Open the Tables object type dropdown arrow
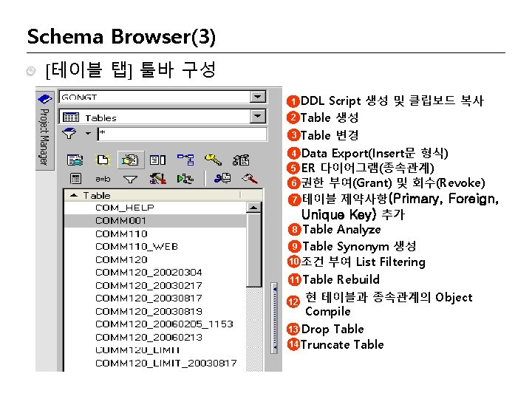The width and height of the screenshot is (532, 399). (x=258, y=117)
